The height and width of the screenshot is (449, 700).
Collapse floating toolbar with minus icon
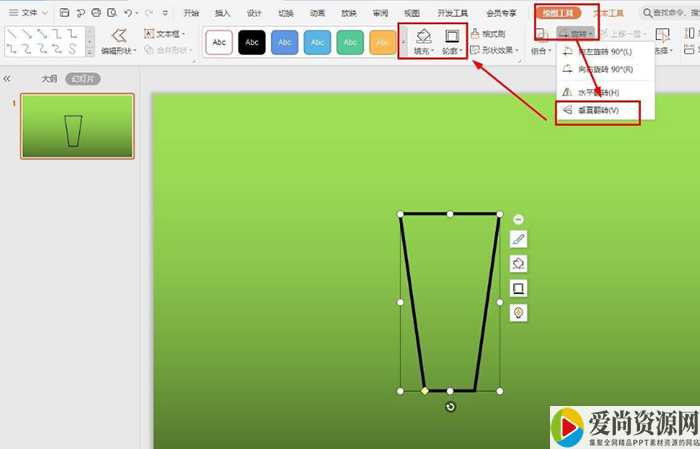point(518,219)
